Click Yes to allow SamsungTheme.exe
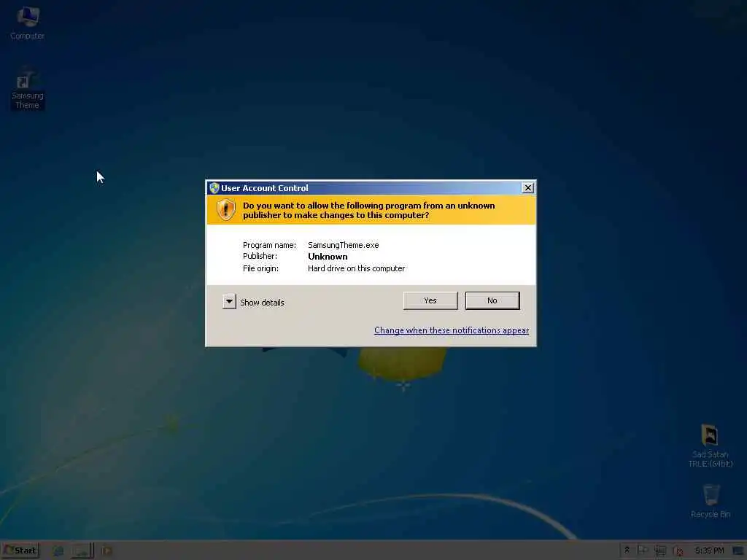747x560 pixels. tap(430, 300)
